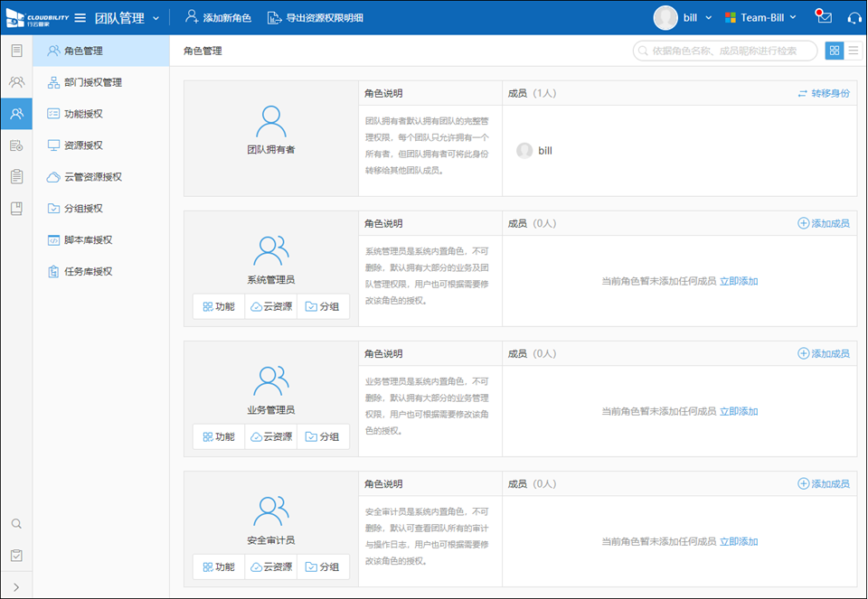Click 转移身份 for team owner
Screen dimensions: 868x599
[x=823, y=93]
